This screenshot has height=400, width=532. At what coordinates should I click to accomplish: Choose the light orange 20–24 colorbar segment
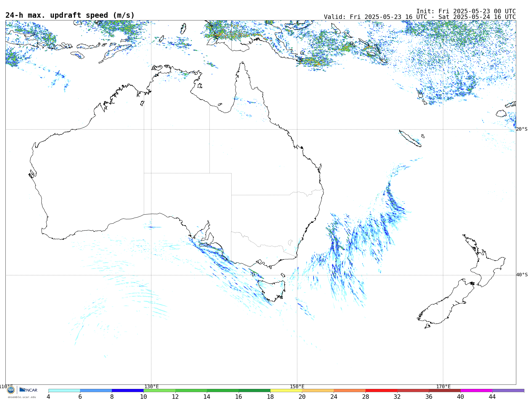(318, 391)
